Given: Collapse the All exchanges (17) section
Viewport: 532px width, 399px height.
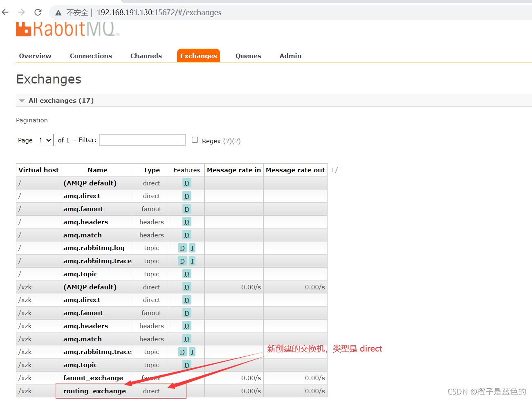Looking at the screenshot, I should [61, 101].
